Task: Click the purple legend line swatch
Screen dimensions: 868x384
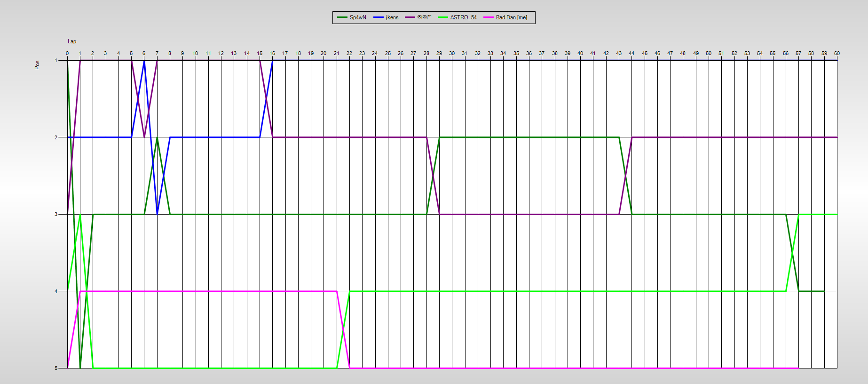Action: click(x=410, y=17)
